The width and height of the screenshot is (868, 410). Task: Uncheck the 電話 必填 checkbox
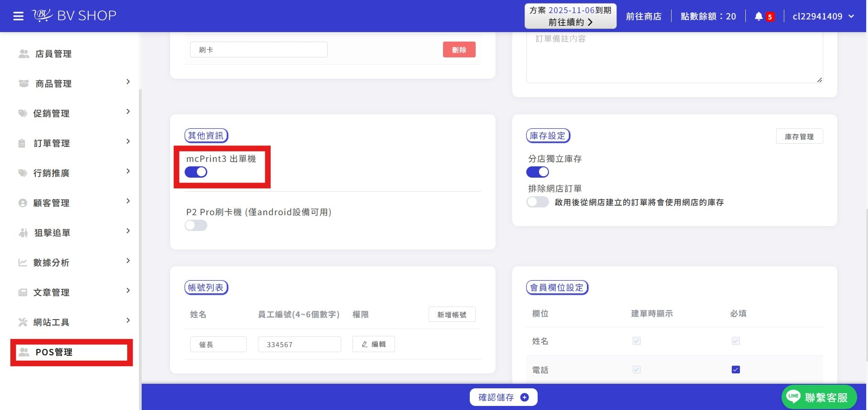tap(736, 370)
